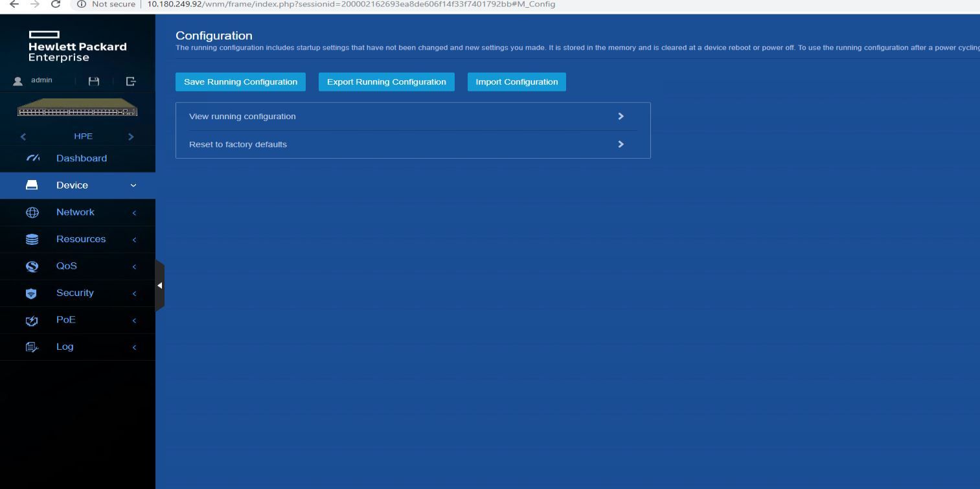Expand Reset to factory defaults arrow
Viewport: 980px width, 489px height.
[x=621, y=144]
